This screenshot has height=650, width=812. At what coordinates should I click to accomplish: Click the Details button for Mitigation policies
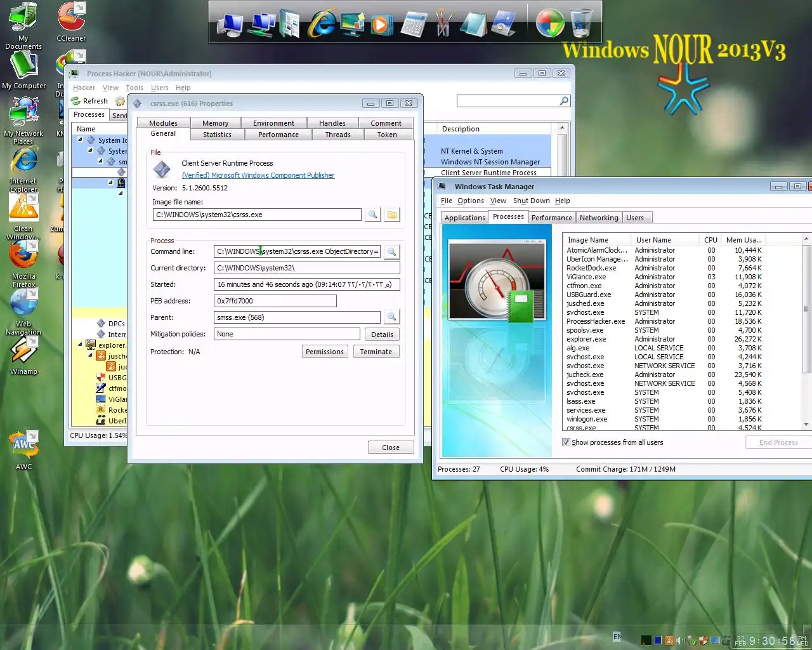382,335
